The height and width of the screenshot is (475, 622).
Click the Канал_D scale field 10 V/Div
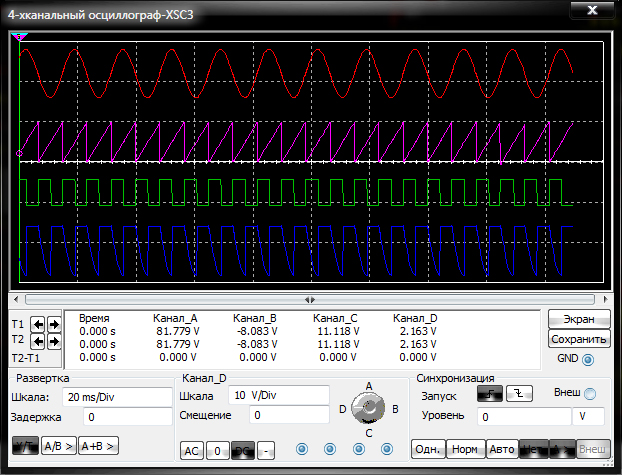click(x=279, y=395)
